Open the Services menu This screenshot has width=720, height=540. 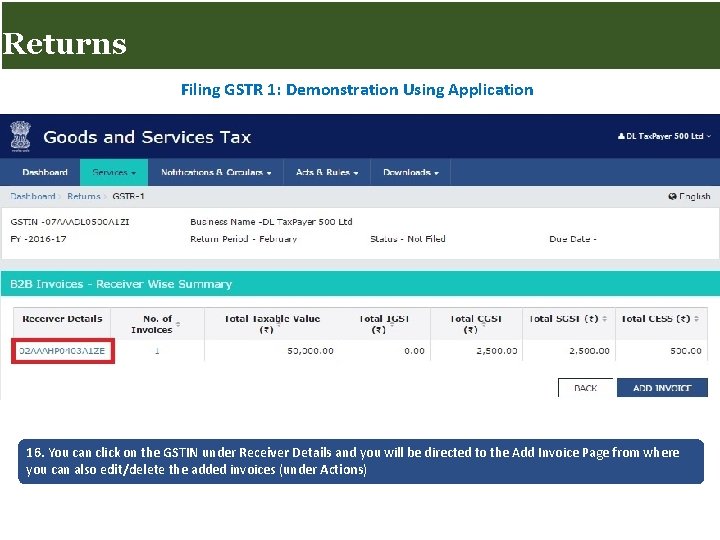(114, 173)
